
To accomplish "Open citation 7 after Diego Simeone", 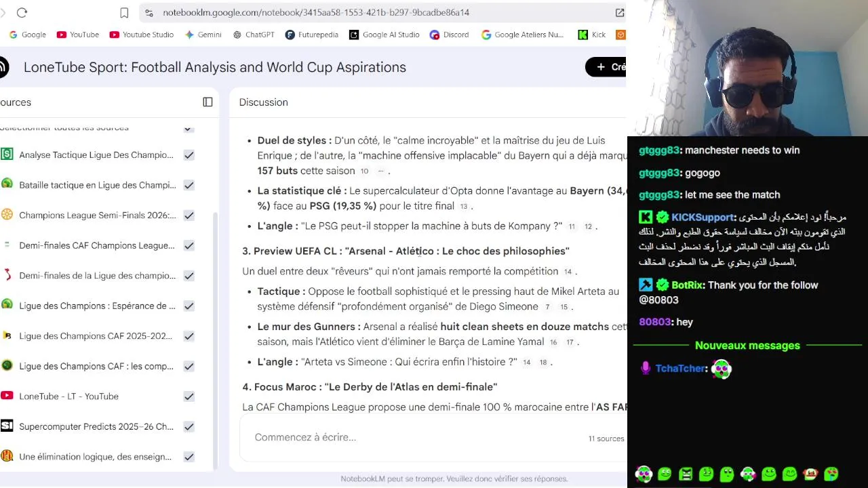I will (x=547, y=307).
